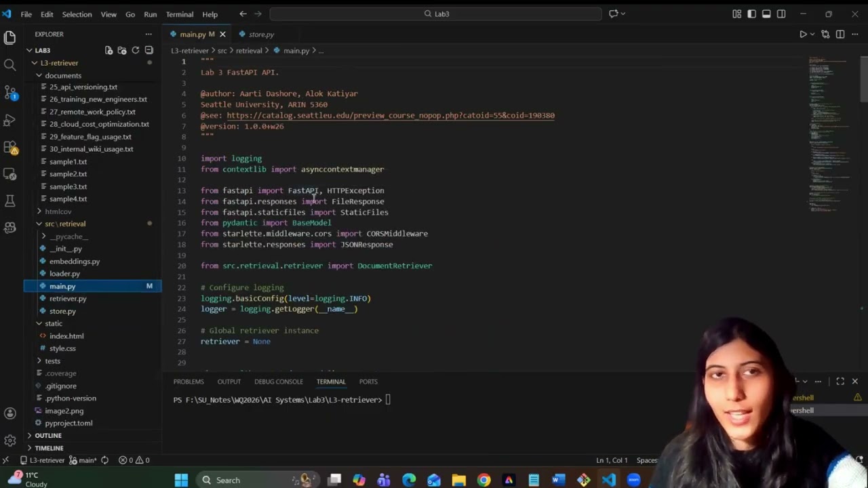This screenshot has width=868, height=488.
Task: Open Explorer views and more actions menu
Action: 149,34
